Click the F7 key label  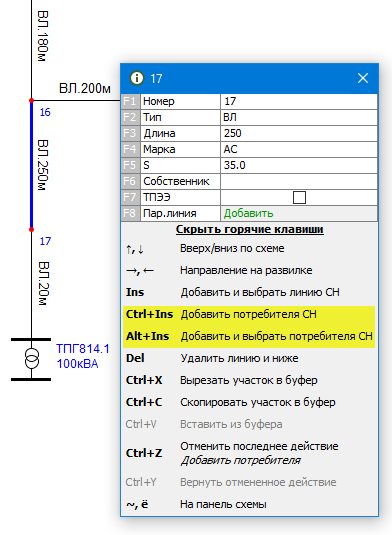click(130, 197)
